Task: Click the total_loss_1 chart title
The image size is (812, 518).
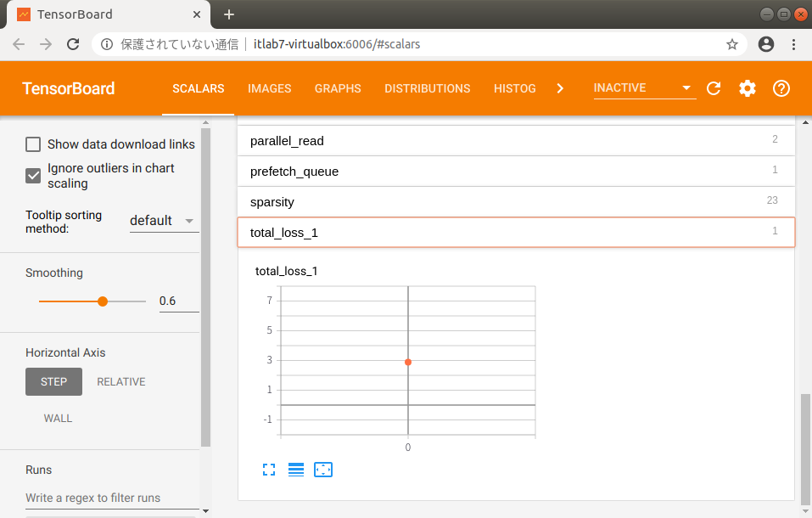Action: 287,271
